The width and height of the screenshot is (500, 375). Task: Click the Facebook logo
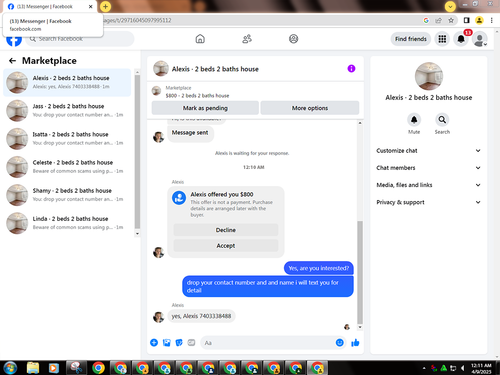pos(14,41)
